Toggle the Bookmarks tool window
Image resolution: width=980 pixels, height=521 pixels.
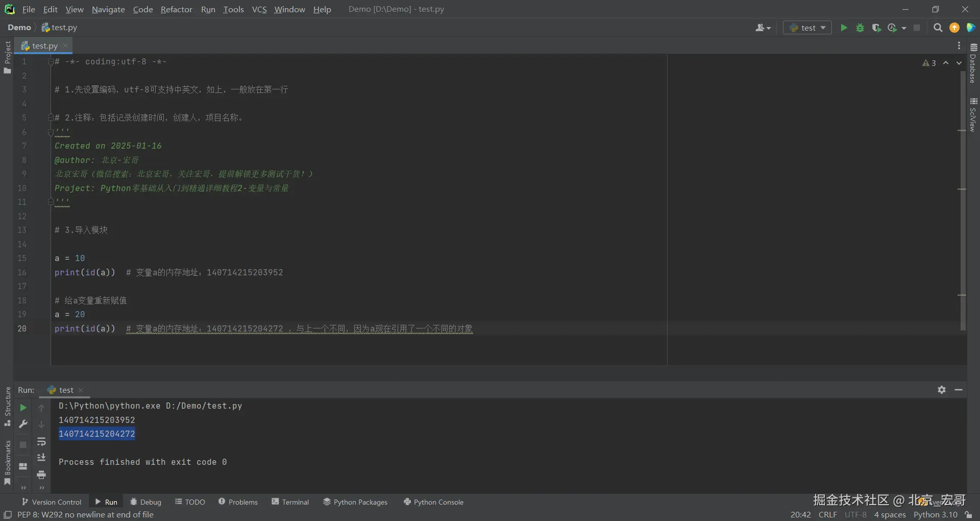pos(7,463)
